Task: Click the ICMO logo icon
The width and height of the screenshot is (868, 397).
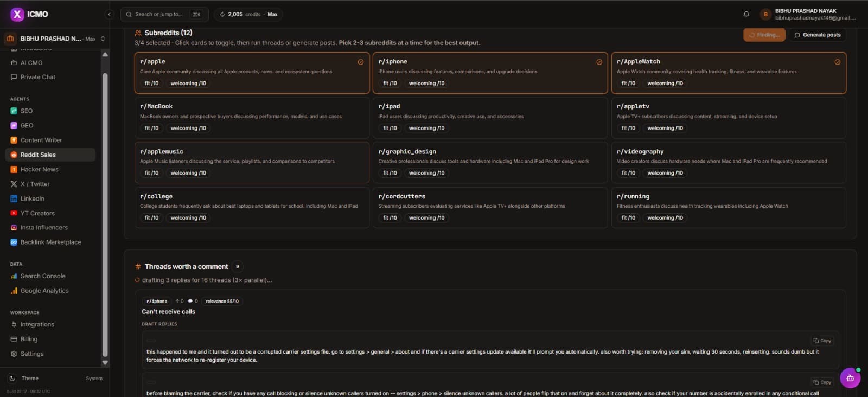Action: point(17,14)
